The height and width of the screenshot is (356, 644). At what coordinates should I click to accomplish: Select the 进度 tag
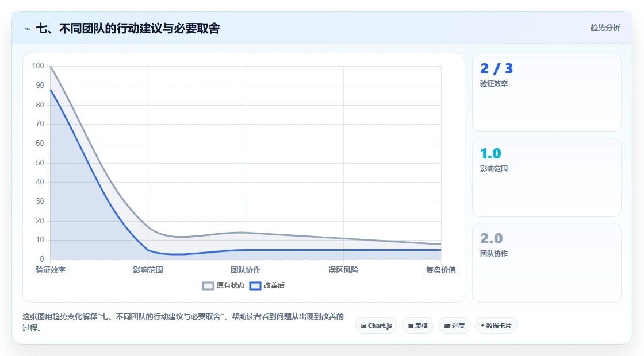click(454, 326)
